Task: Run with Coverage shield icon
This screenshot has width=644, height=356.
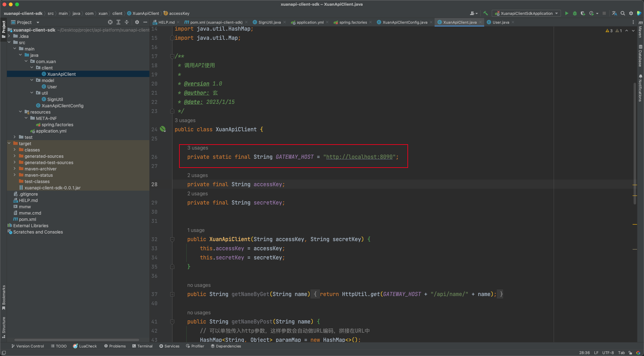Action: (x=583, y=13)
